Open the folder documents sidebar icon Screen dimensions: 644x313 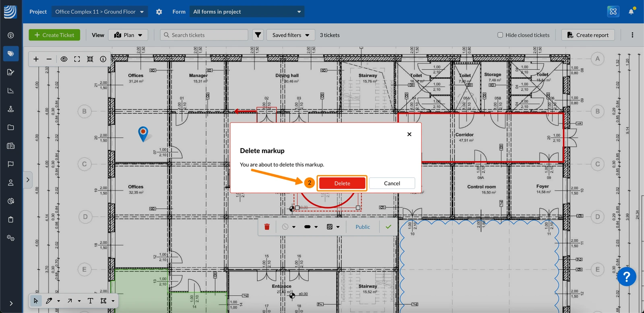click(11, 127)
